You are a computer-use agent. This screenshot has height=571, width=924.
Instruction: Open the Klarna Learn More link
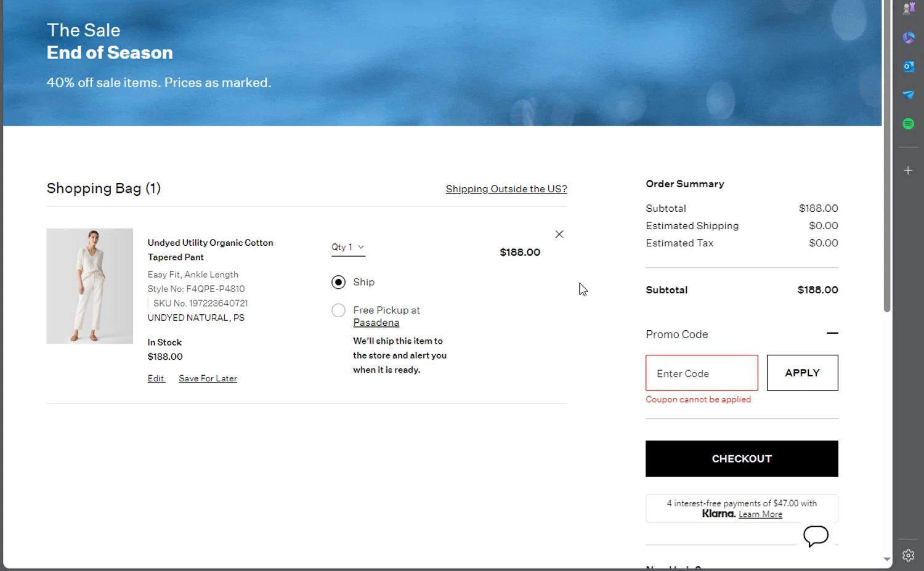[760, 514]
